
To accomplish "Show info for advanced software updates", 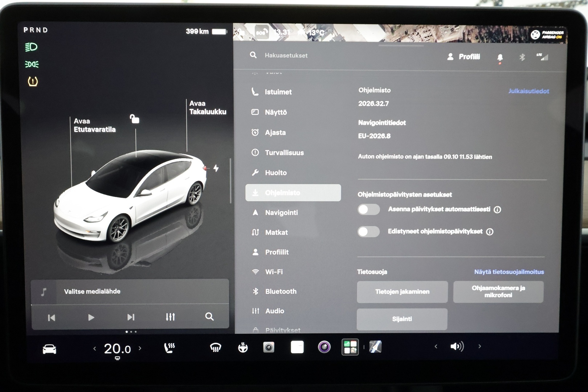I will coord(490,232).
